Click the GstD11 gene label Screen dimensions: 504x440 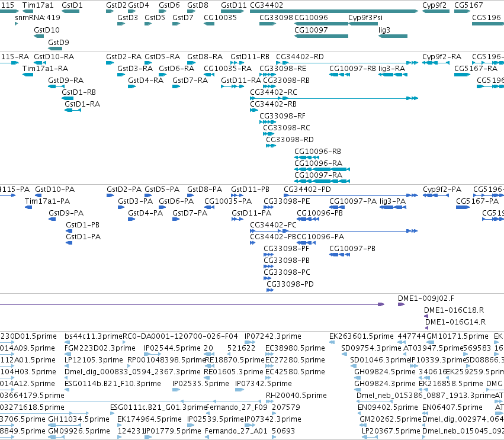(234, 5)
